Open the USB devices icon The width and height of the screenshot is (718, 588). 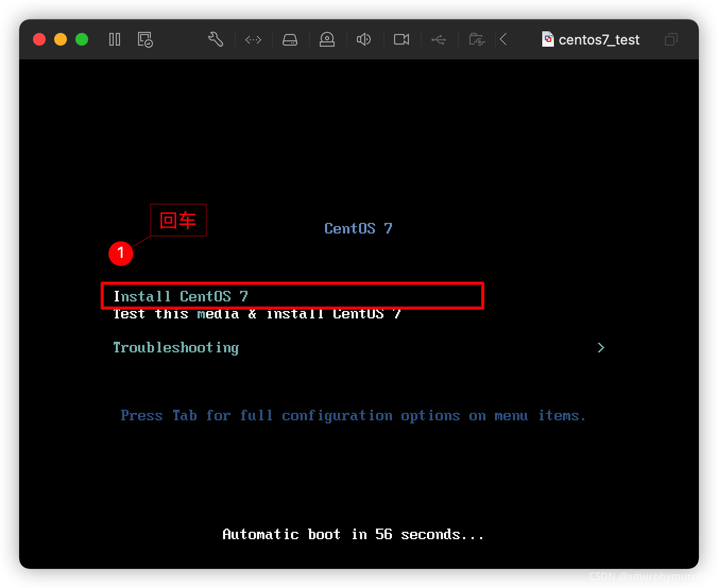pos(439,40)
